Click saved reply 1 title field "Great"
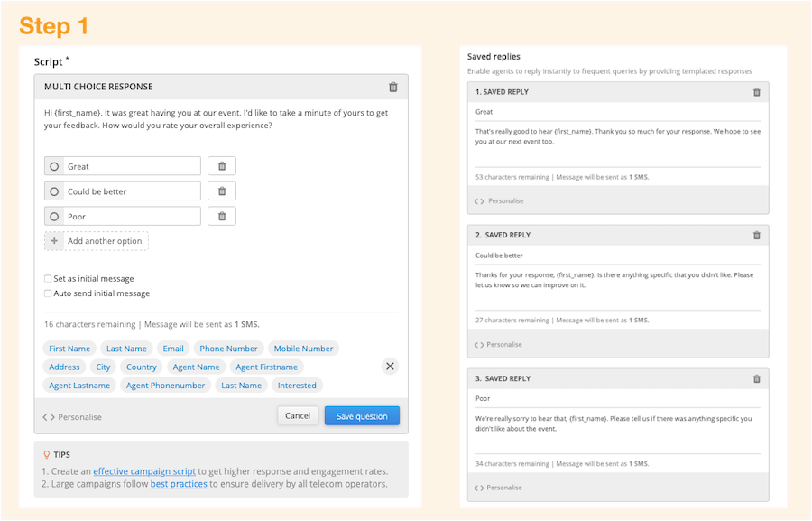This screenshot has width=812, height=521. click(618, 112)
